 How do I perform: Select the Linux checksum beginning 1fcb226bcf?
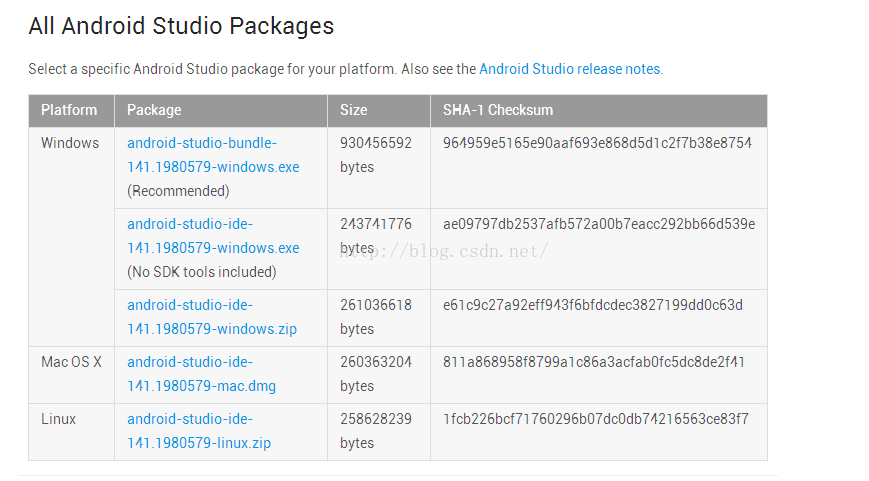[x=595, y=419]
